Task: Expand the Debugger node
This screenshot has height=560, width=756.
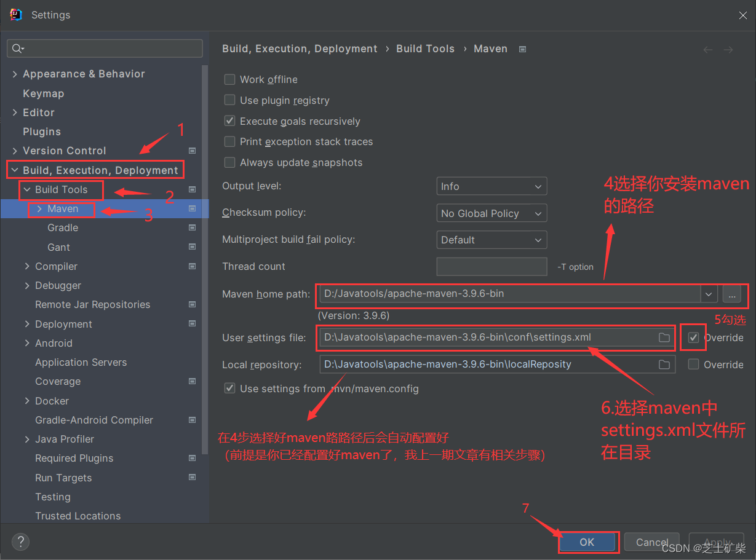Action: 27,285
